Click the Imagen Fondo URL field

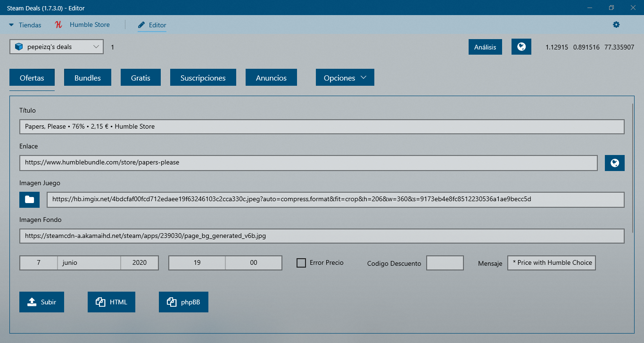[x=322, y=236]
